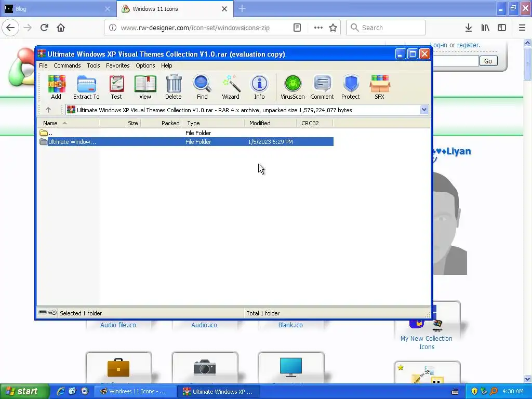Open the Audio file.ico link
The width and height of the screenshot is (532, 399).
(x=118, y=325)
